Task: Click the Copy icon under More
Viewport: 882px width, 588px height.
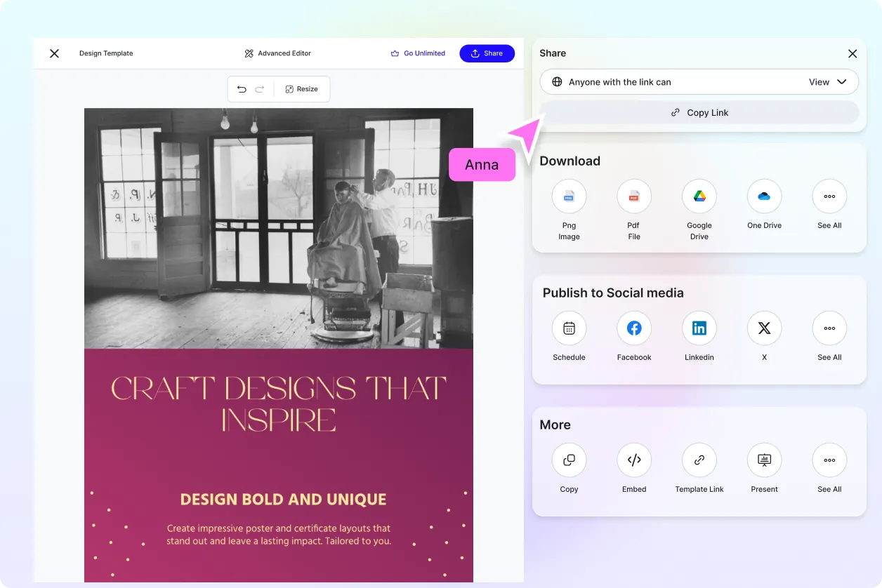Action: tap(569, 460)
